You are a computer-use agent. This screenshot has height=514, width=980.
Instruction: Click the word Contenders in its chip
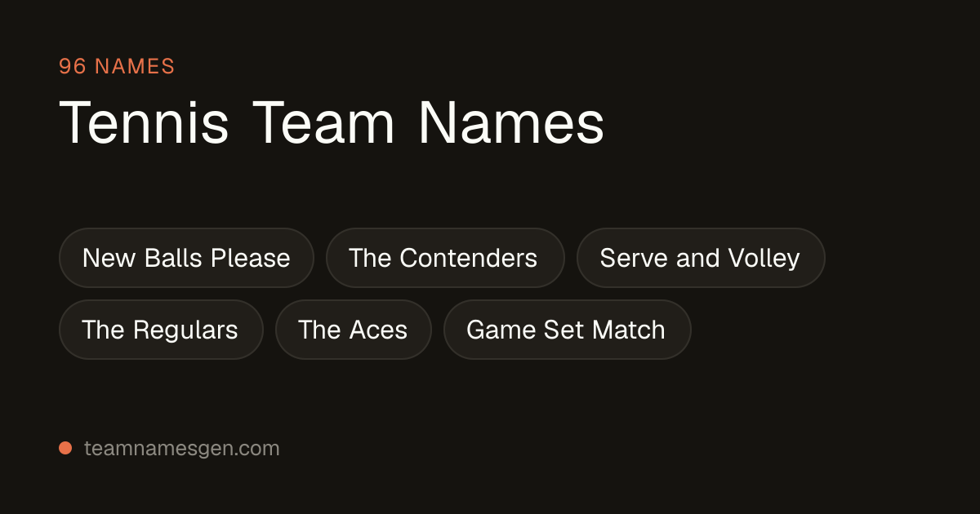[x=469, y=258]
